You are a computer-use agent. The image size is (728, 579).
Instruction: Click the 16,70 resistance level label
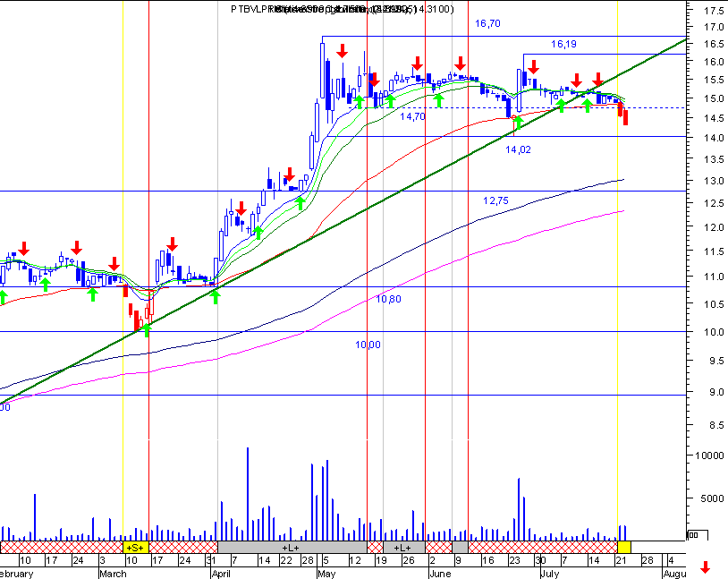[487, 23]
